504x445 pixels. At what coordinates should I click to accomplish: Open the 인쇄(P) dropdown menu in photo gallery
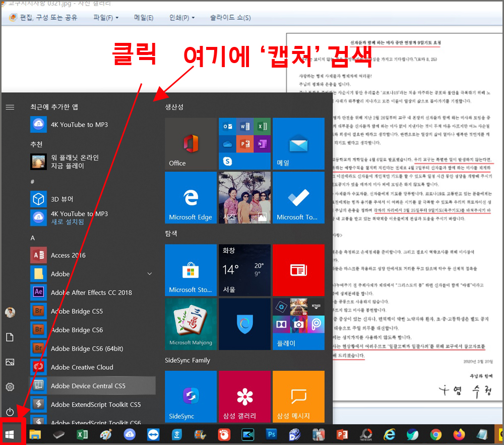click(x=182, y=18)
